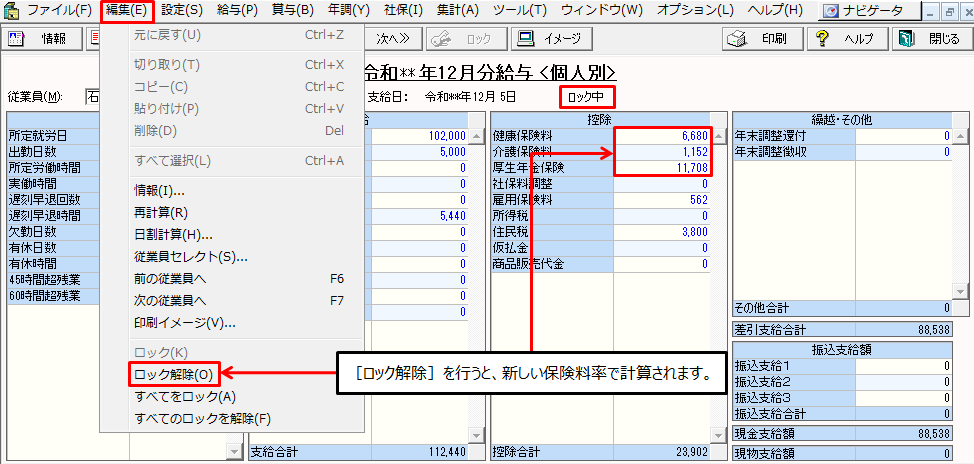Image resolution: width=974 pixels, height=464 pixels.
Task: Click 次の従業員へ menu entry
Action: (x=170, y=301)
